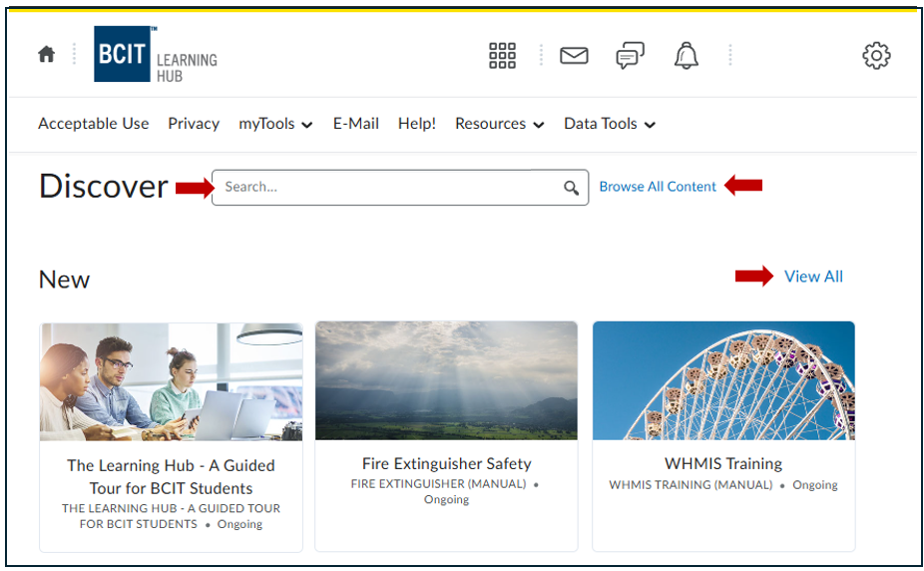Click the BCIT Learning Hub logo
This screenshot has height=571, width=924.
pos(156,55)
